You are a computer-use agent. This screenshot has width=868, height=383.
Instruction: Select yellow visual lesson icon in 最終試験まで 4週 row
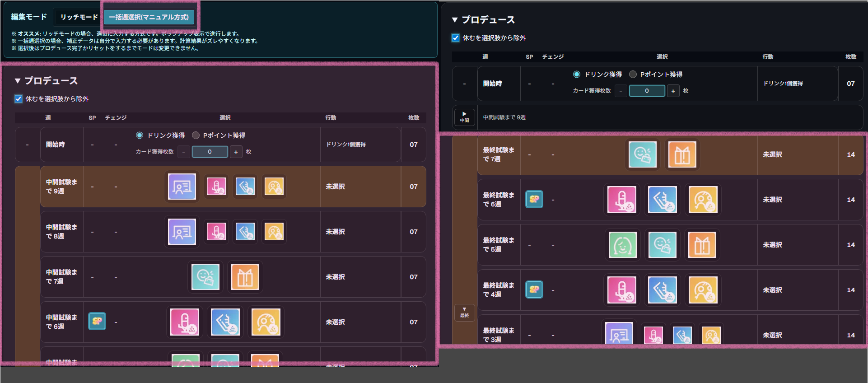[703, 290]
